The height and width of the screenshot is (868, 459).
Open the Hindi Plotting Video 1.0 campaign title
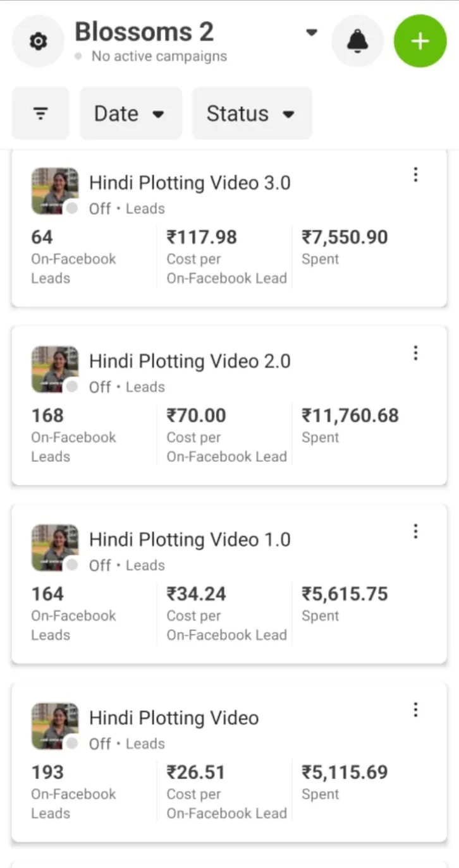coord(190,540)
